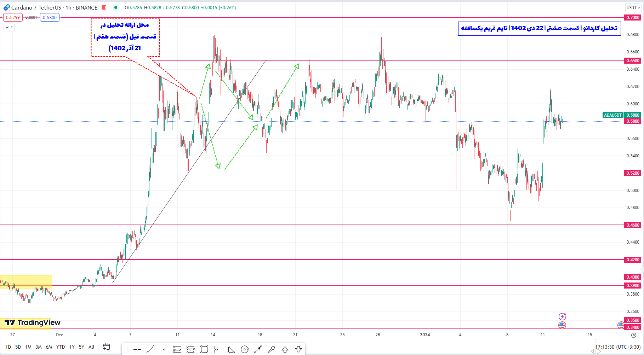Select the arrow down mark tool
Screen dimensions: 644x355
point(298,350)
